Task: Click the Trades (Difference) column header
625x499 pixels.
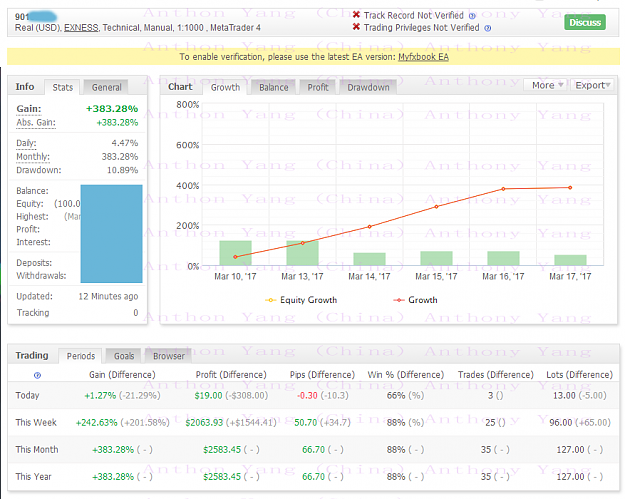Action: (495, 375)
